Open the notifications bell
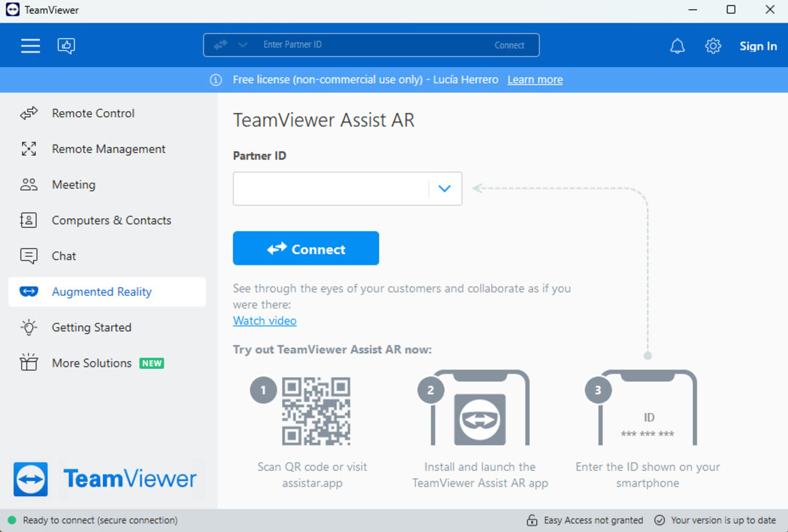 (677, 46)
